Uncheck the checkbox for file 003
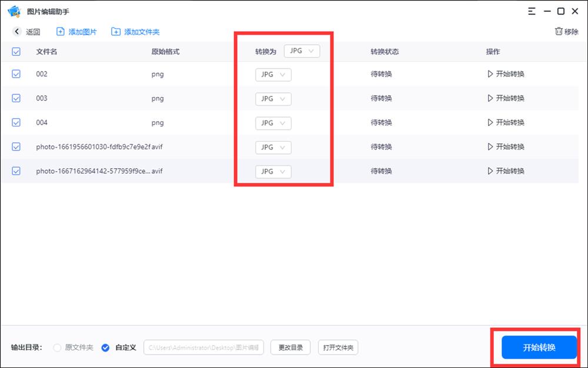Viewport: 588px width, 368px height. point(16,98)
